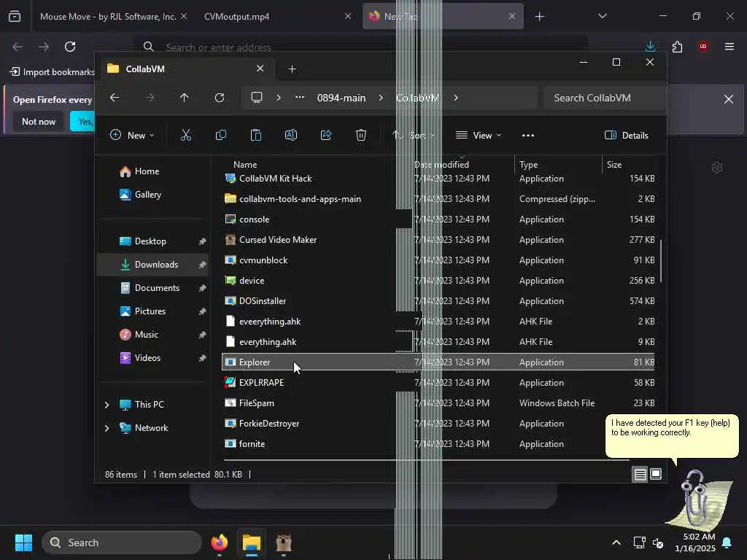Viewport: 747px width, 560px height.
Task: Click Not now on Firefox prompt
Action: point(39,122)
